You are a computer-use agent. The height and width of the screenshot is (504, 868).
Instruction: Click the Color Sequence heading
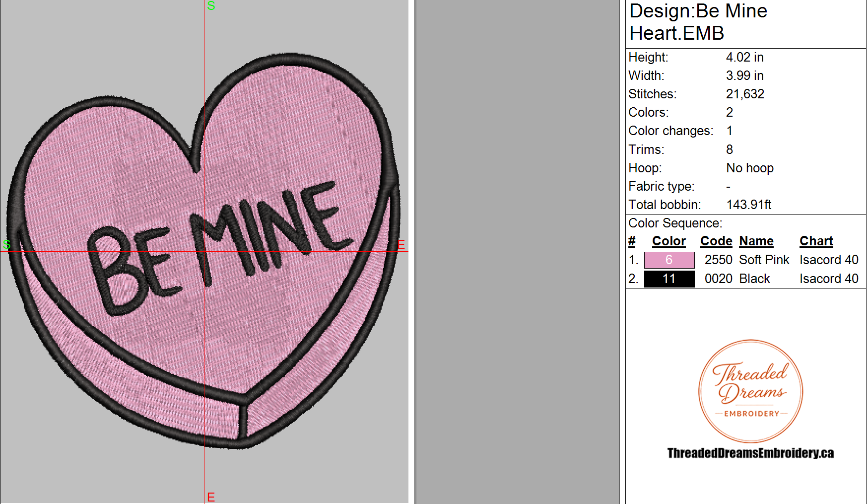[675, 223]
